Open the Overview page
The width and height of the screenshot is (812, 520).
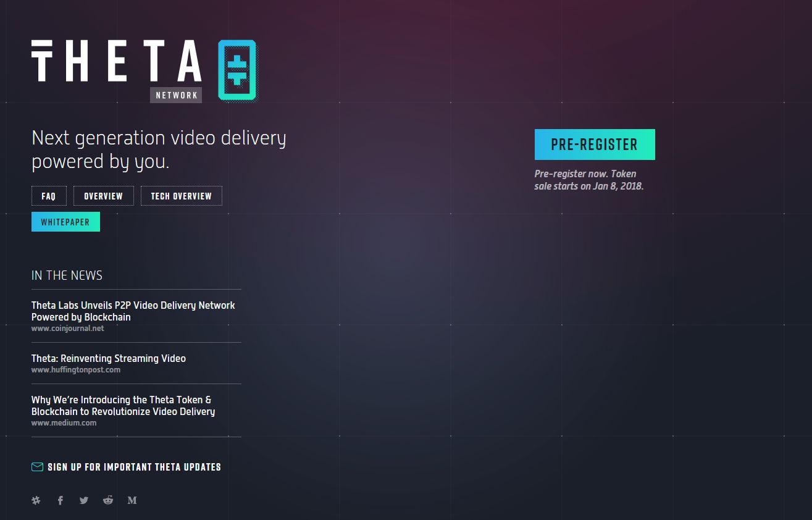[x=104, y=196]
